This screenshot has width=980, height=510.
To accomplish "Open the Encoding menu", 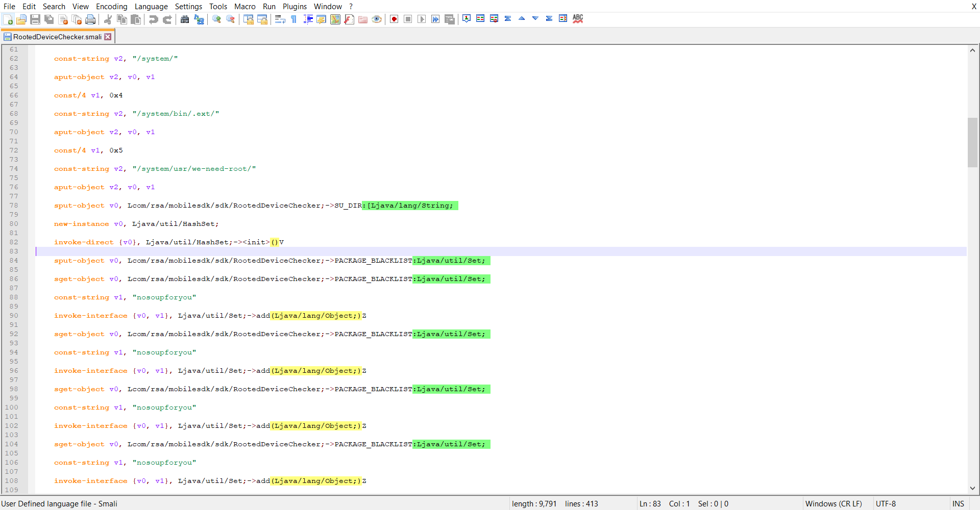I will point(111,7).
